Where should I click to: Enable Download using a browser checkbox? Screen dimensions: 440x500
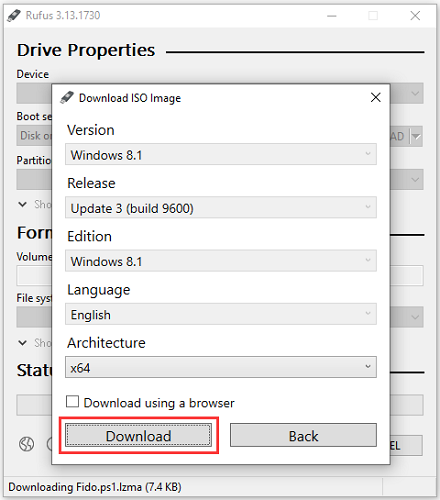72,402
